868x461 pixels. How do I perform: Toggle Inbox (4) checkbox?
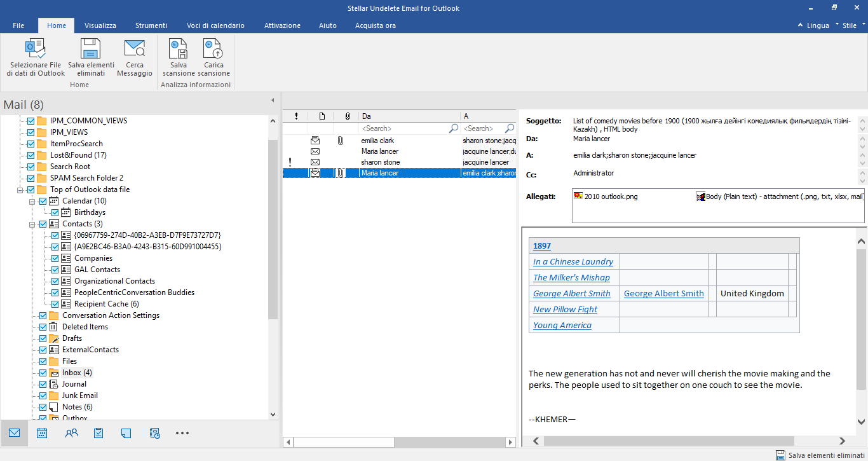pos(43,373)
